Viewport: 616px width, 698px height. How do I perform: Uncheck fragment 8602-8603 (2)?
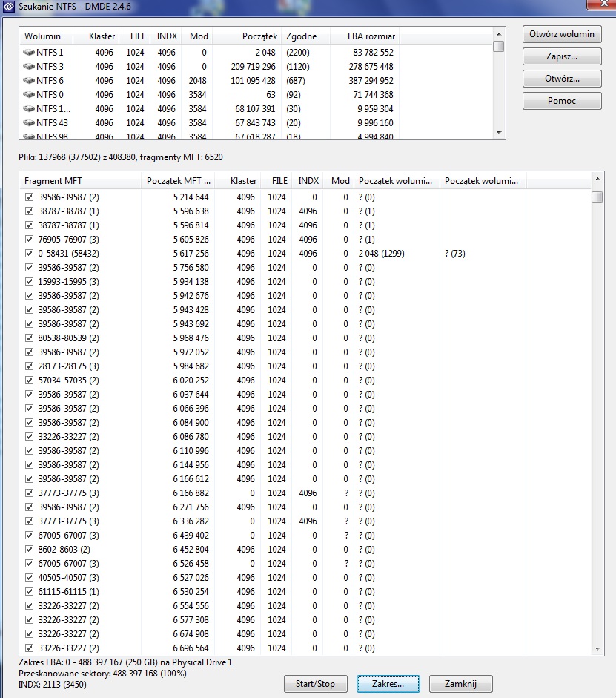point(30,550)
